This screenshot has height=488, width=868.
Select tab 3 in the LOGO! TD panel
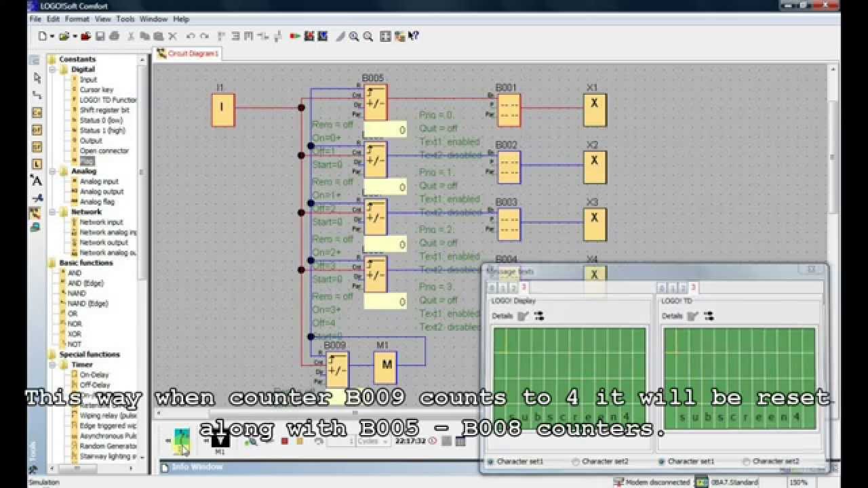pos(693,288)
